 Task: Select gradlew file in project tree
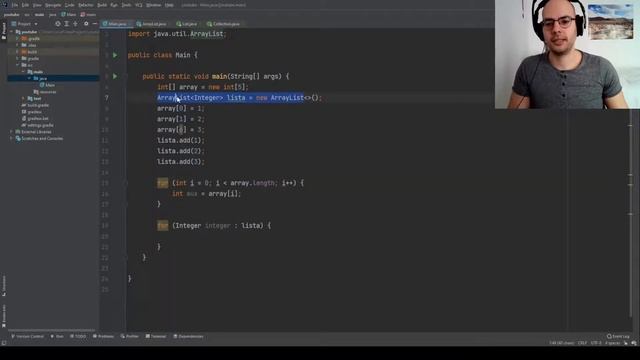point(32,112)
